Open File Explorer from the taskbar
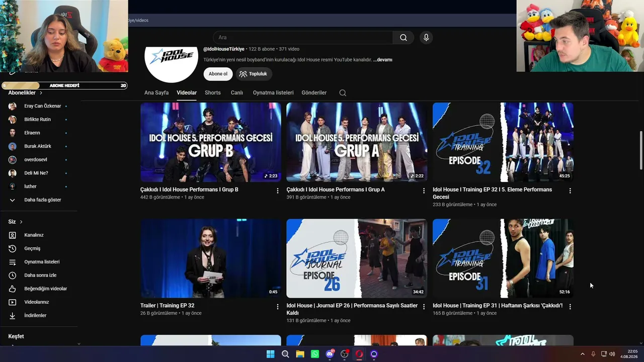644x362 pixels. [x=300, y=354]
